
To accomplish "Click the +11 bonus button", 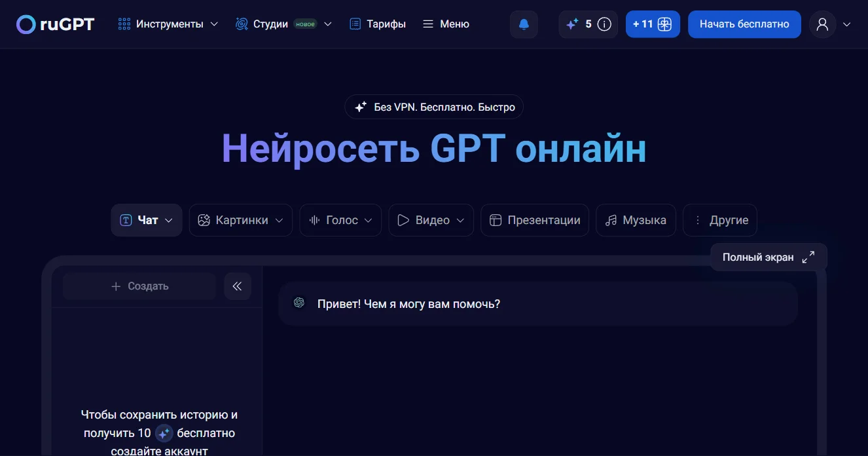I will tap(653, 24).
